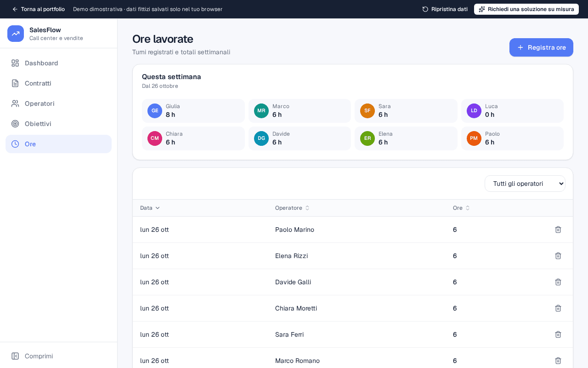Viewport: 588px width, 368px height.
Task: Click the Marco Romano operator cell
Action: click(297, 361)
